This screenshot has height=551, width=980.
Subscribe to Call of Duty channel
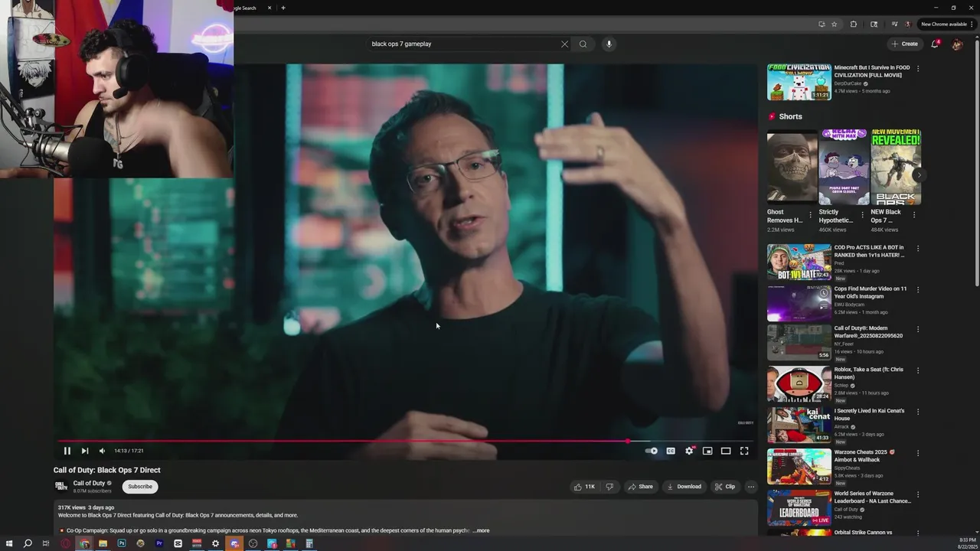tap(140, 487)
